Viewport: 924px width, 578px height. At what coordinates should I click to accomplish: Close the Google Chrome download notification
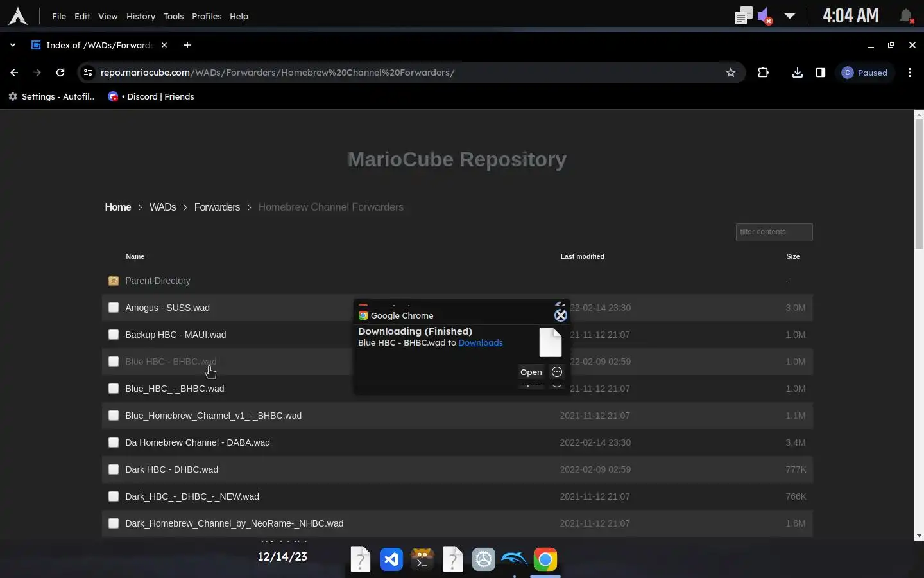561,315
